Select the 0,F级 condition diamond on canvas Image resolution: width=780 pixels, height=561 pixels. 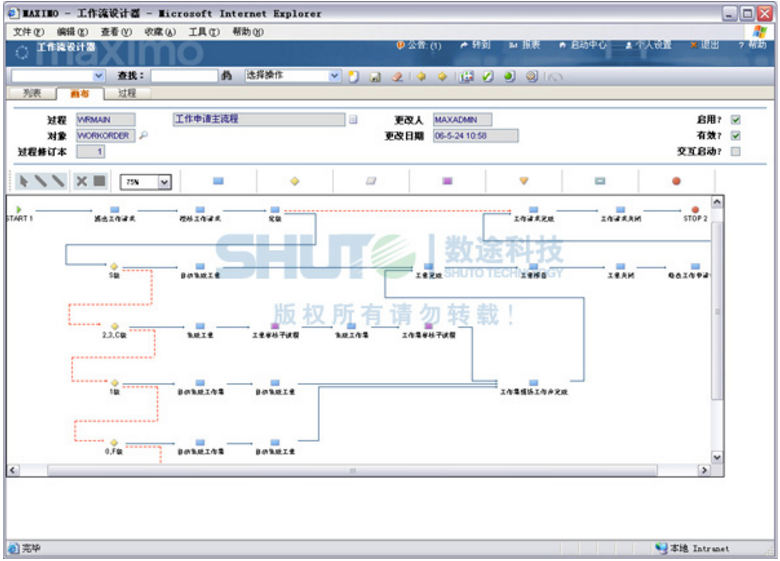[x=114, y=443]
